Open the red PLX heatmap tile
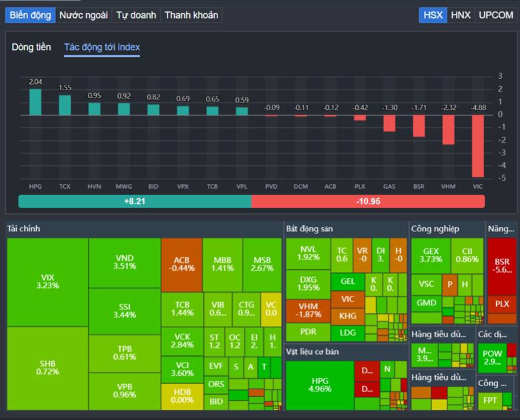Screen dimensions: 520x420 pyautogui.click(x=502, y=304)
